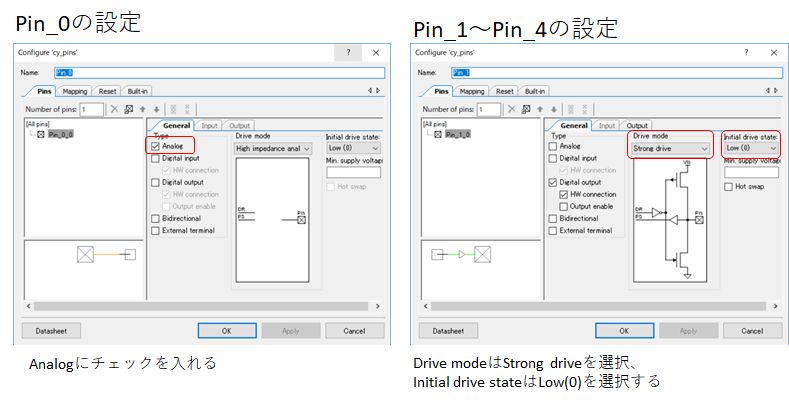Enable Digital input in Pin_0 dialog

[155, 158]
